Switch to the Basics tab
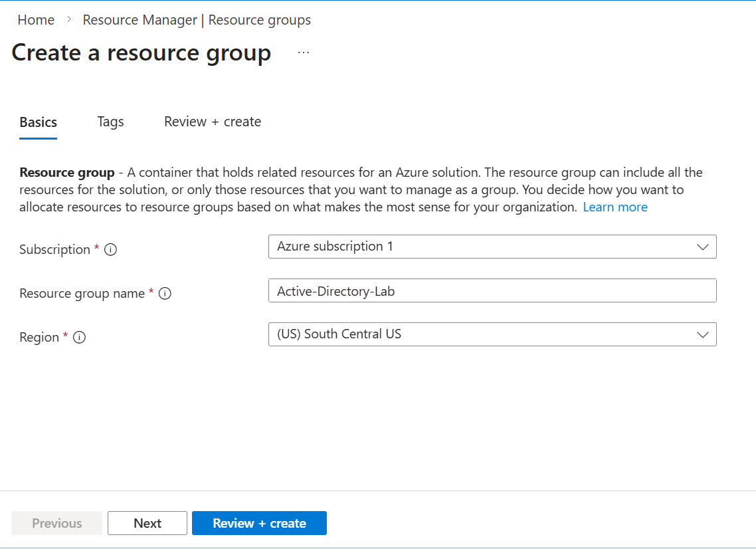Image resolution: width=756 pixels, height=549 pixels. coord(39,122)
